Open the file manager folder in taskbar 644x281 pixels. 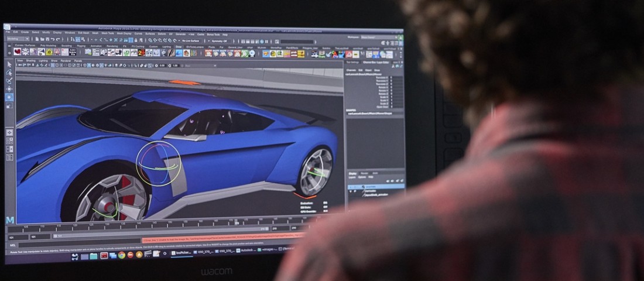94,256
